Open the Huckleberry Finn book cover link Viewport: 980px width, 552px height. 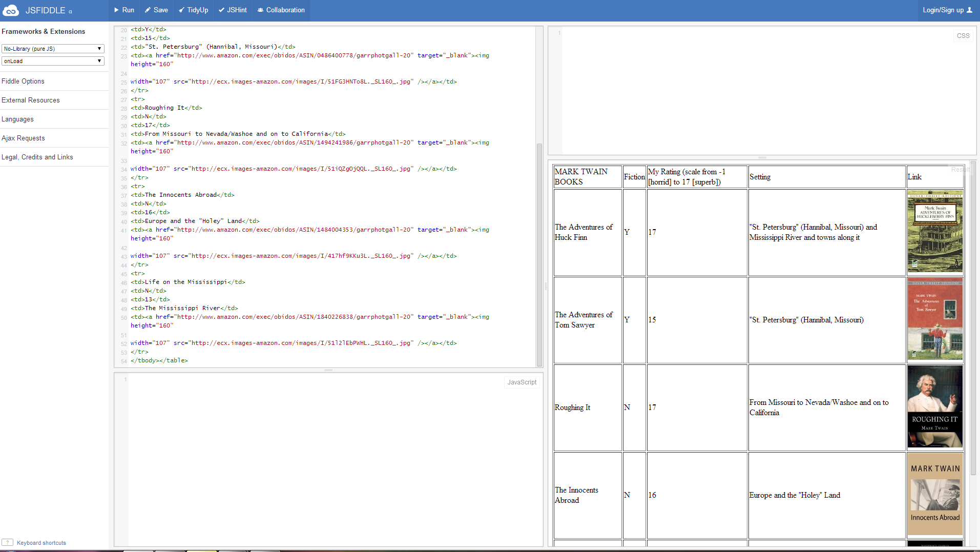pyautogui.click(x=935, y=232)
